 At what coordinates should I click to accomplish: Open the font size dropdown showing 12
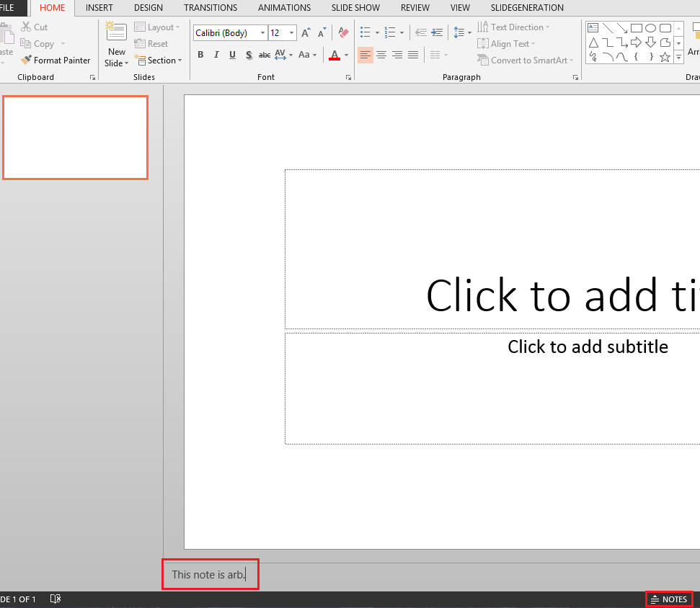(x=291, y=32)
